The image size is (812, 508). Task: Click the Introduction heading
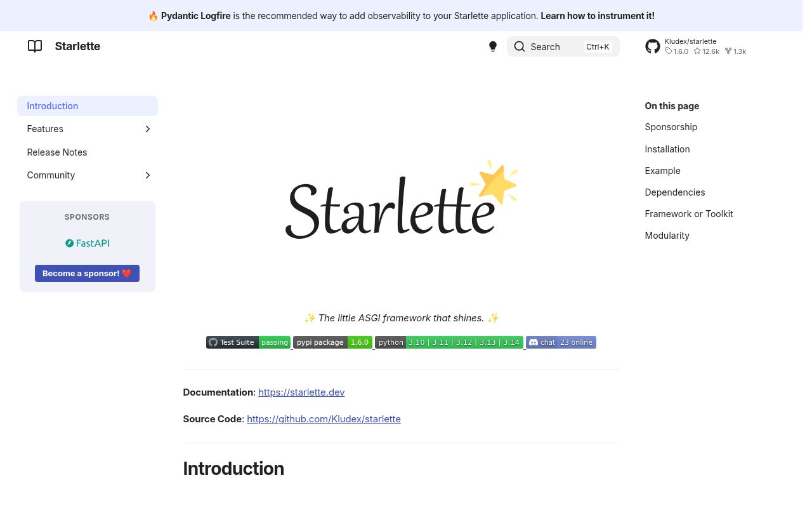(233, 469)
